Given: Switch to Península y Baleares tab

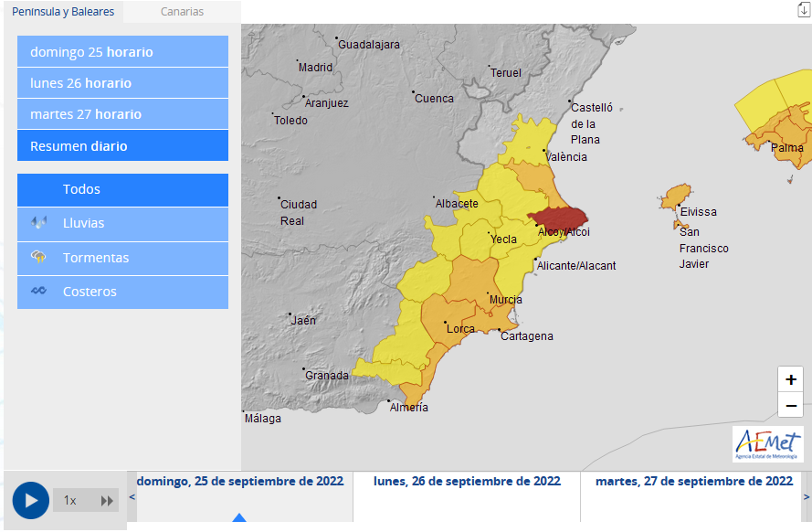Looking at the screenshot, I should pyautogui.click(x=63, y=11).
